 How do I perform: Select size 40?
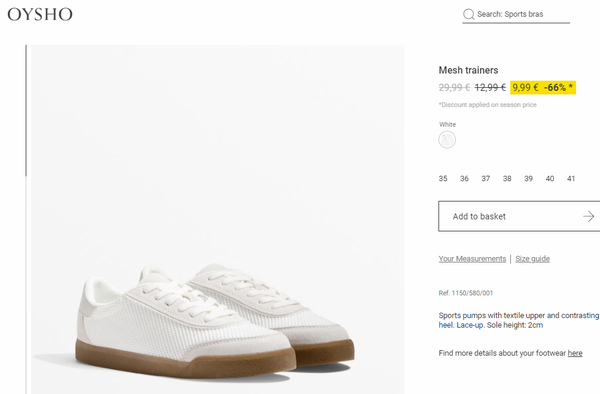pos(550,179)
